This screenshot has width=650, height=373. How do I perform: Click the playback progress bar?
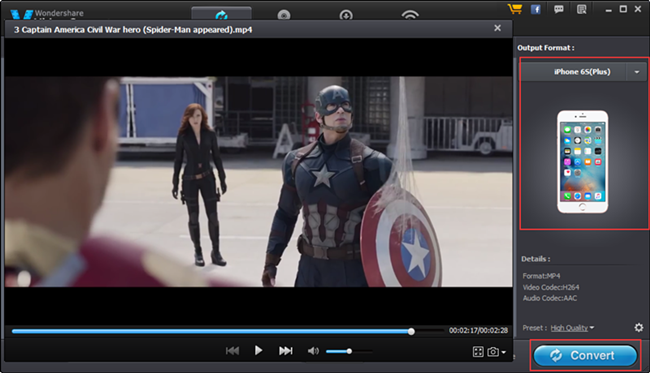(x=228, y=331)
